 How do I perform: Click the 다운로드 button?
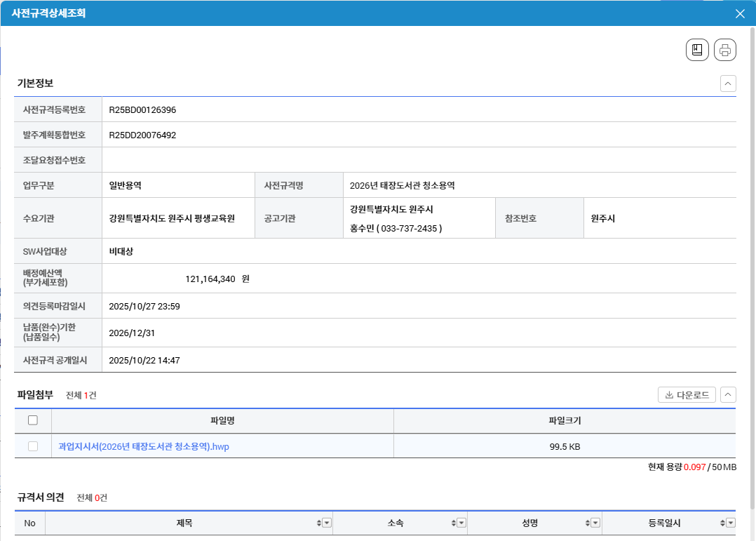(687, 395)
